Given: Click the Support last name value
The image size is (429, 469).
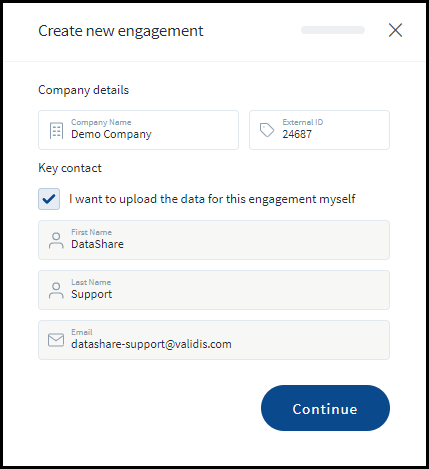Looking at the screenshot, I should (92, 294).
